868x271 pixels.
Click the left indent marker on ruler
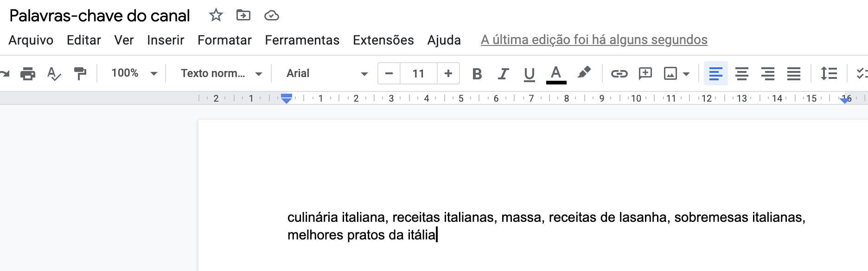[x=287, y=98]
